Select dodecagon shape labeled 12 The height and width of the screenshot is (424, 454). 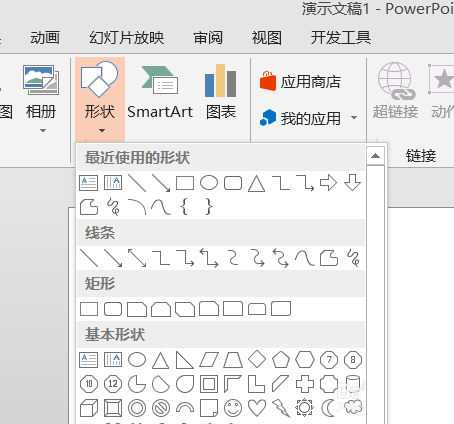pos(113,384)
